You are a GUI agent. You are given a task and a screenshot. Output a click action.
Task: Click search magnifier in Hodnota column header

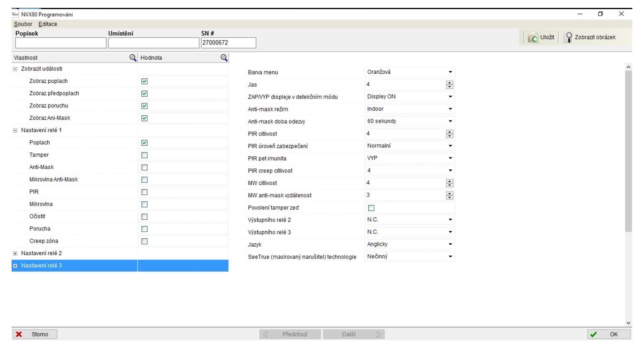coord(224,58)
